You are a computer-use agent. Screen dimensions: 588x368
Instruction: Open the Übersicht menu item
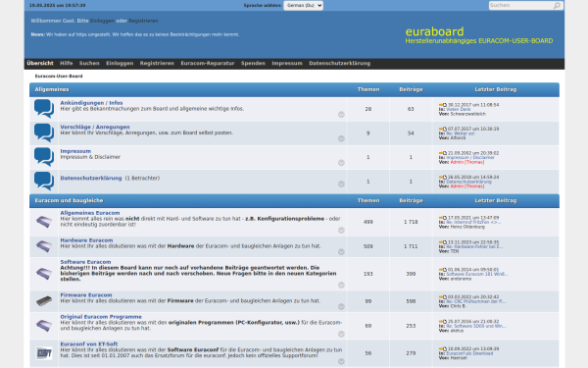coord(40,63)
